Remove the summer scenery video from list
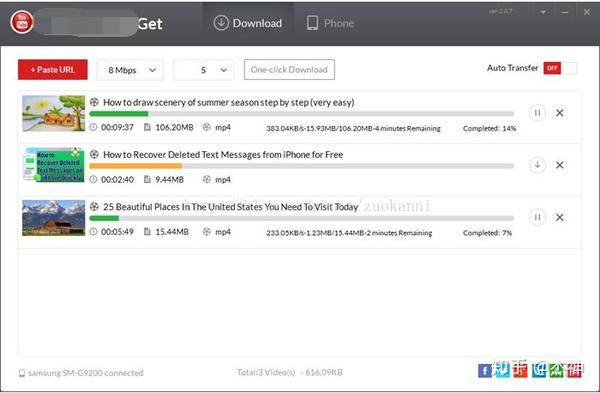This screenshot has width=600, height=393. (x=560, y=113)
